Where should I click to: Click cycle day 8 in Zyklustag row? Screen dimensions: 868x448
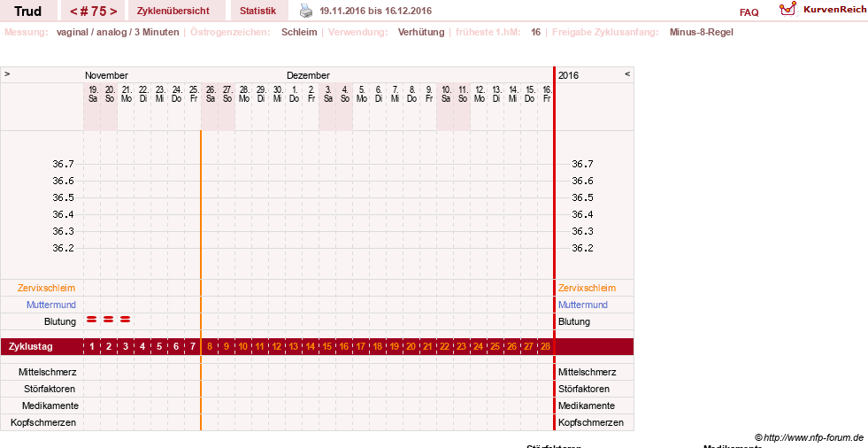pyautogui.click(x=210, y=347)
